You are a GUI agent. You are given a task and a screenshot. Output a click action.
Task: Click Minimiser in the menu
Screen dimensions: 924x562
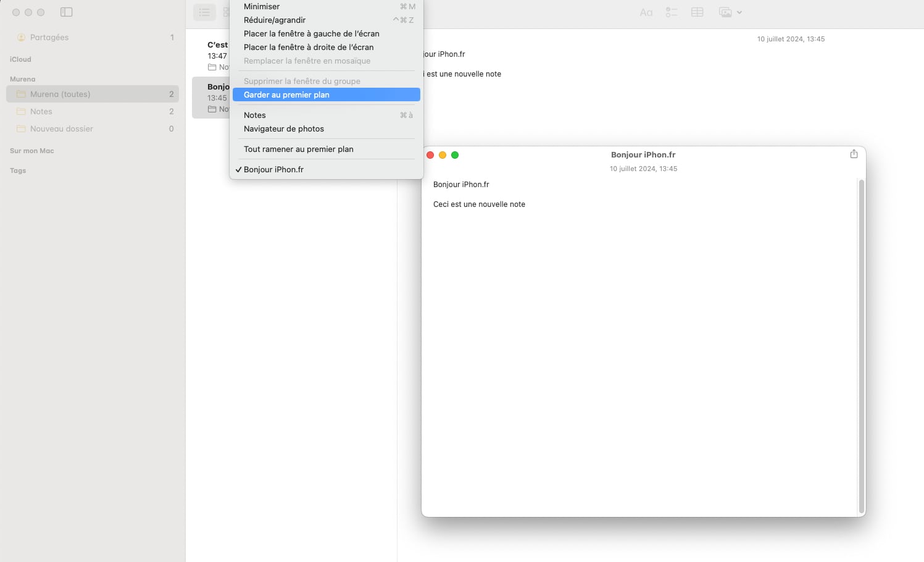pyautogui.click(x=327, y=7)
